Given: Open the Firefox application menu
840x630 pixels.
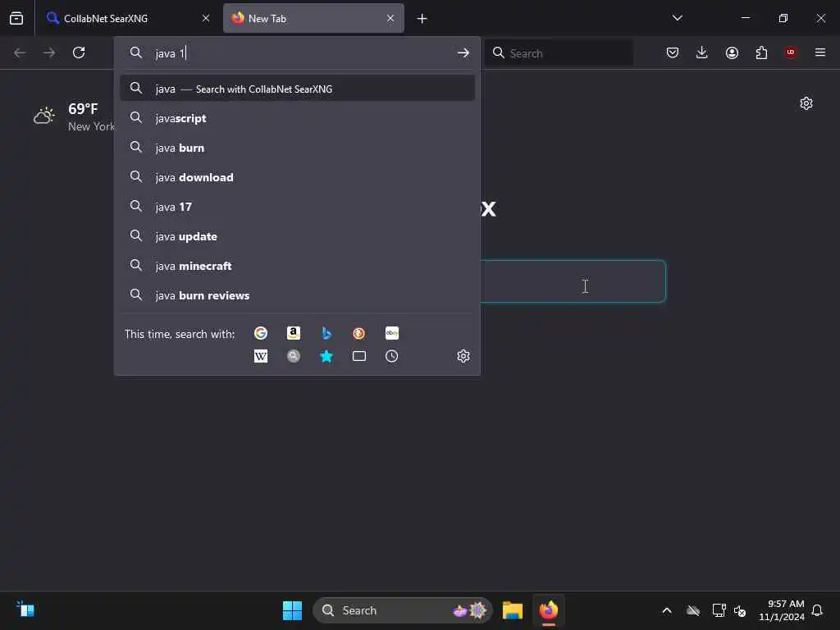Looking at the screenshot, I should tap(820, 52).
